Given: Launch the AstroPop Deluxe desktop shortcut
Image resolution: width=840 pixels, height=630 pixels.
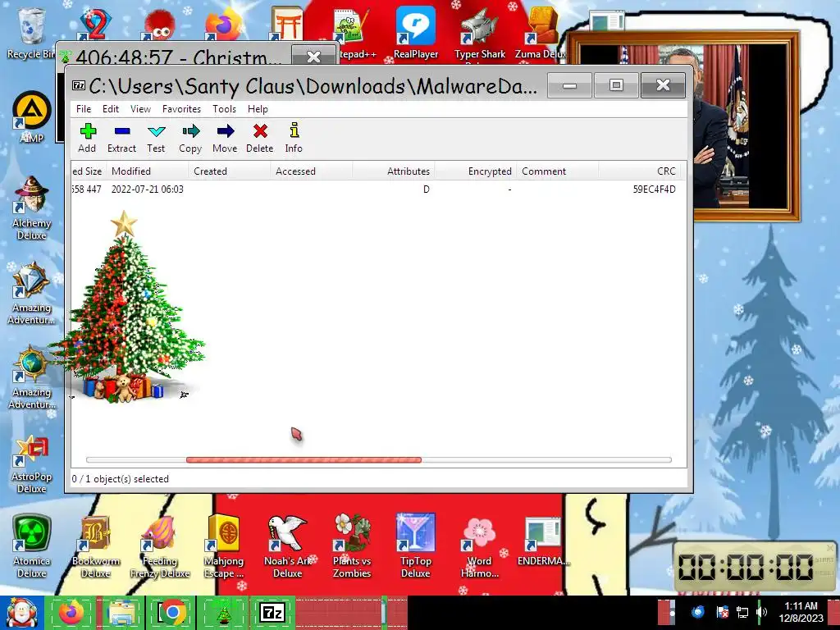Looking at the screenshot, I should (31, 464).
